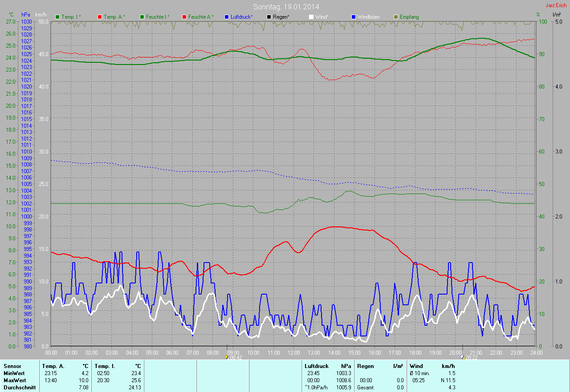This screenshot has width=570, height=392.
Task: Click the Sensor row header in statistics
Action: (x=12, y=366)
